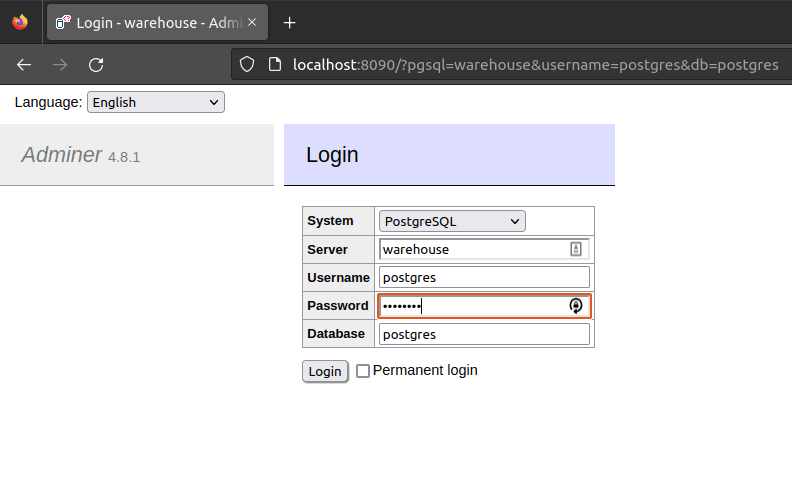Open tracking protection shield icon

point(246,65)
